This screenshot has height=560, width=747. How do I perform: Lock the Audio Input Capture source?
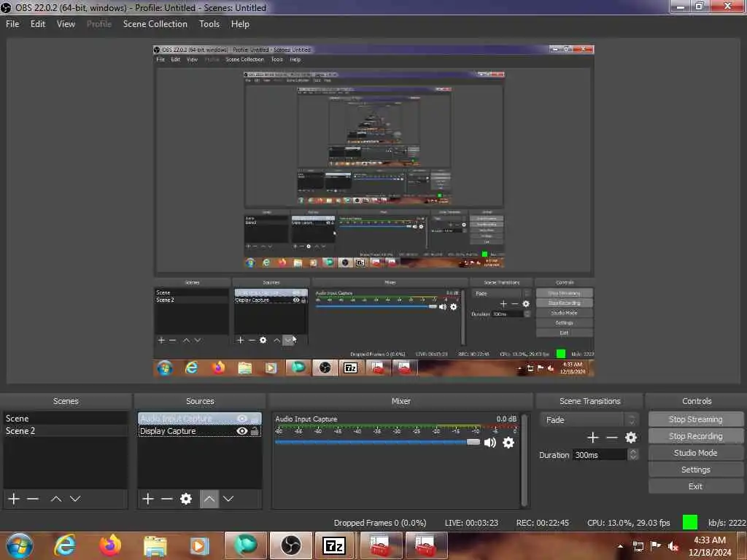point(255,419)
